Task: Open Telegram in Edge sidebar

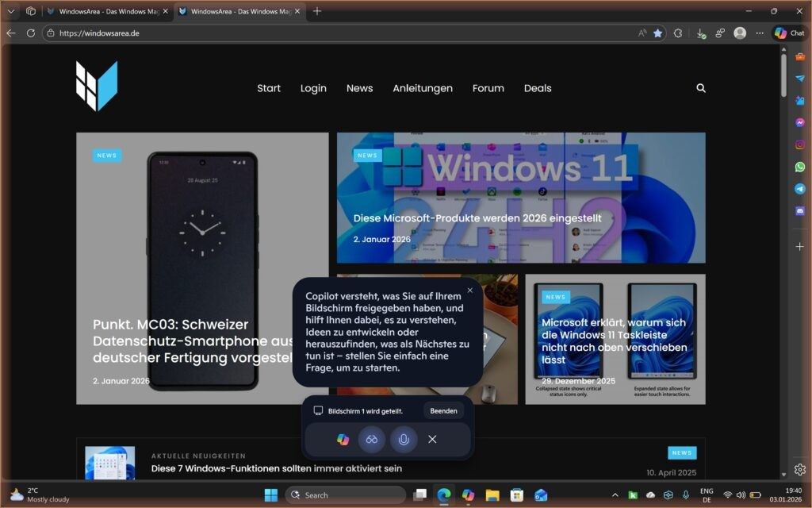Action: (x=800, y=189)
